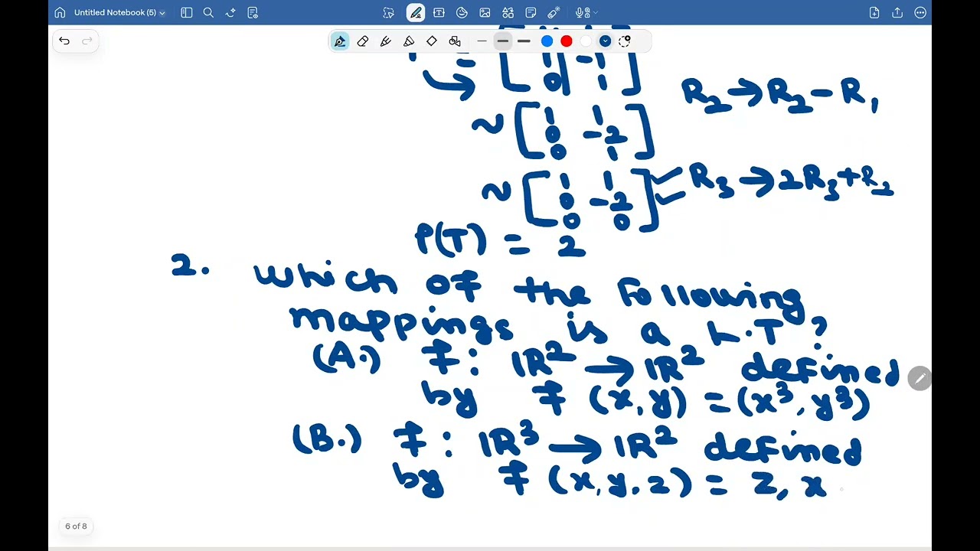The width and height of the screenshot is (980, 551).
Task: Select the diamond-shaped tape tool
Action: click(x=432, y=41)
